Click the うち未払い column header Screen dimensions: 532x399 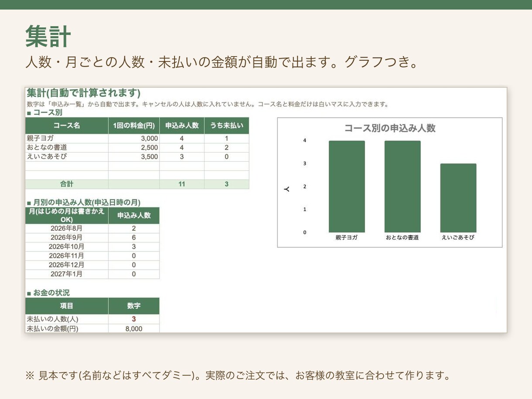[227, 126]
